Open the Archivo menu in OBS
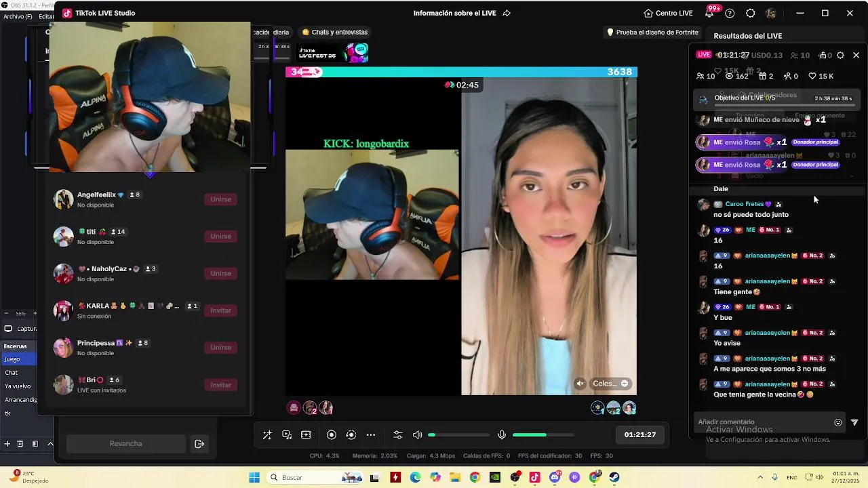Image resolution: width=868 pixels, height=488 pixels. (18, 16)
